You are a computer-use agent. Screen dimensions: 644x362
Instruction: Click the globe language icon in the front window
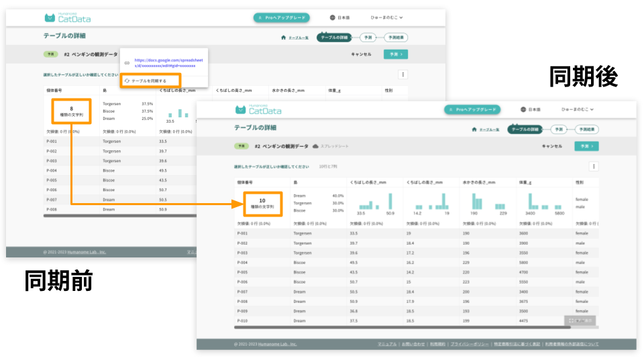pos(523,109)
